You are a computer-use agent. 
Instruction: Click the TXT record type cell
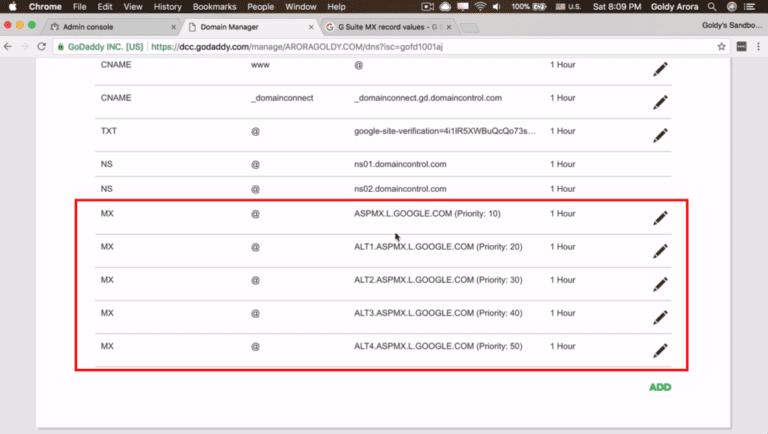tap(109, 131)
